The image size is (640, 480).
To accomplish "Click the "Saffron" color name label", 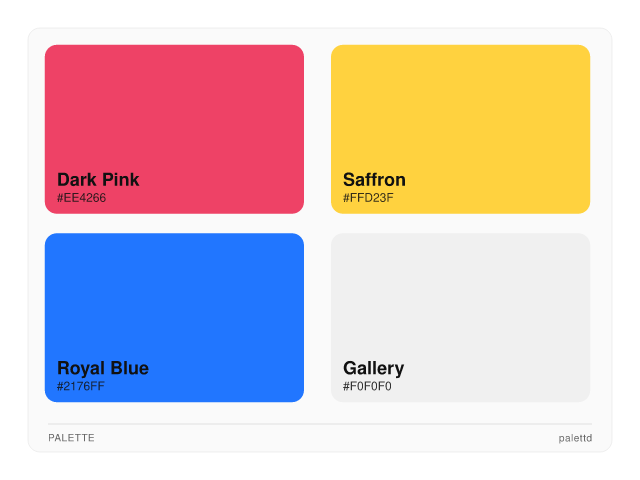I will click(374, 180).
